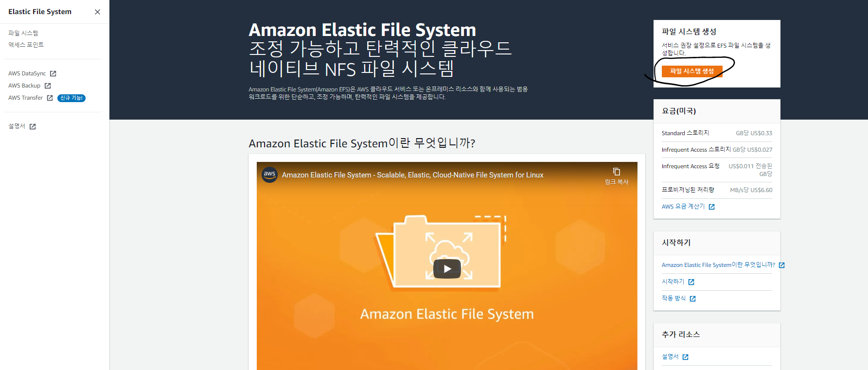Click the 신규 기능 badge
The image size is (868, 370).
click(71, 98)
